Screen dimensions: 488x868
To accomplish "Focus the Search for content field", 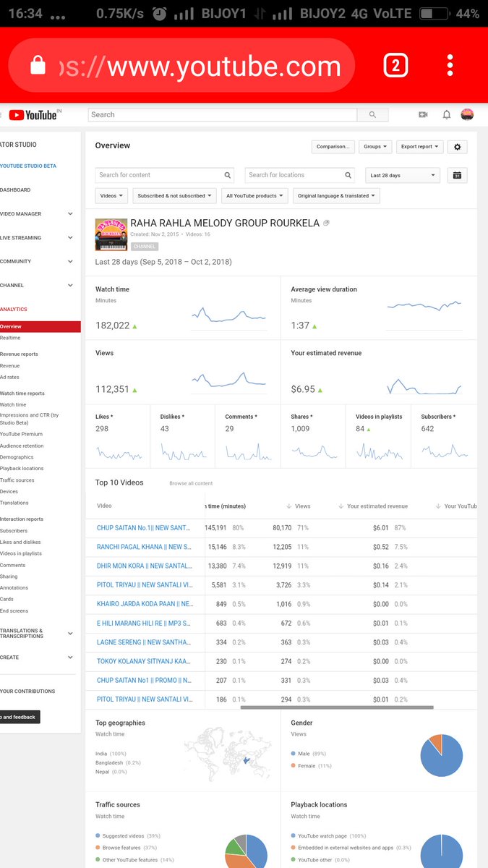I will pyautogui.click(x=158, y=175).
